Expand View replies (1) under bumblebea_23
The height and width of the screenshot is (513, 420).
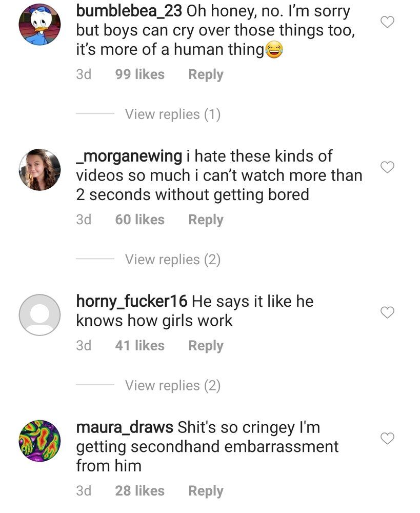[x=173, y=114]
